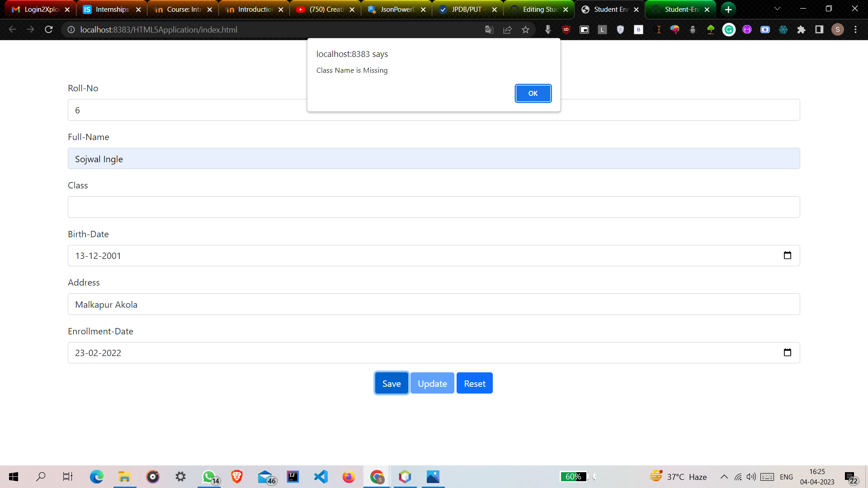Image resolution: width=868 pixels, height=488 pixels.
Task: Switch to the JPDB/PUT tab
Action: coord(467,9)
